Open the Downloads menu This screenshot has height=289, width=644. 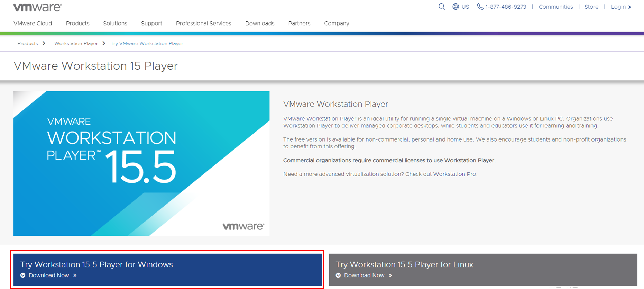tap(260, 24)
